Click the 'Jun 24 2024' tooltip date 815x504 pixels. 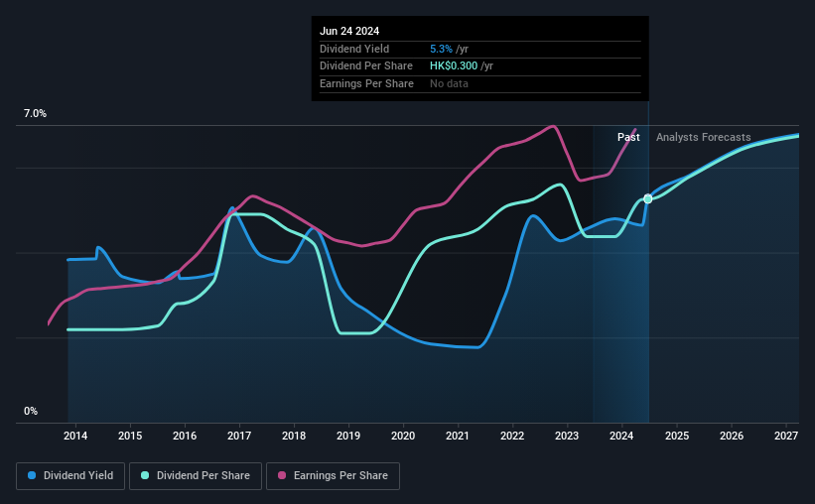point(349,31)
